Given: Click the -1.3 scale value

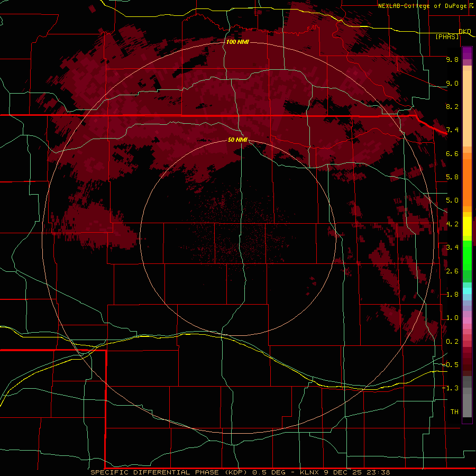Looking at the screenshot, I should (x=451, y=388).
